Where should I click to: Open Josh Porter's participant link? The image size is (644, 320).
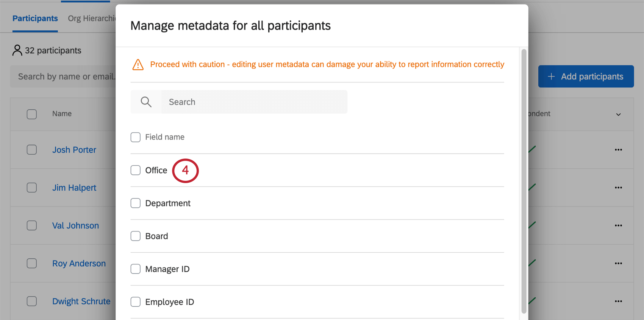74,150
